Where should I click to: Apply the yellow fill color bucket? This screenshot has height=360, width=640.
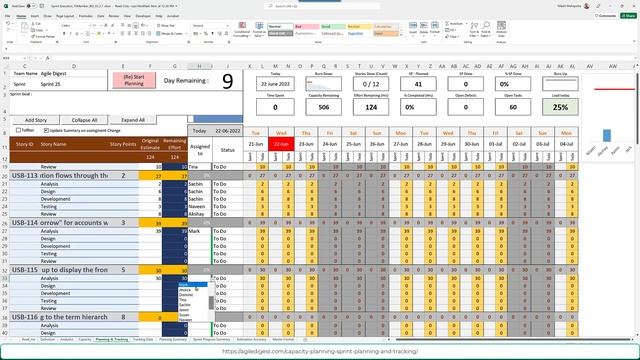click(98, 33)
